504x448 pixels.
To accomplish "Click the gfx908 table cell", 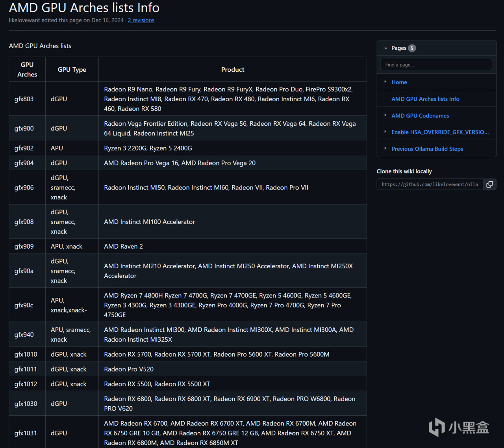I will click(27, 222).
